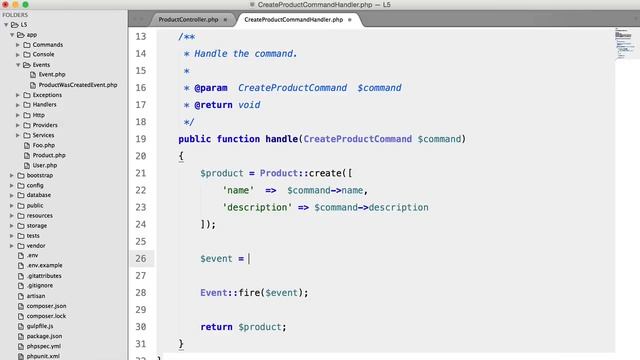
Task: Click the ProductWasCreatedEvent.php file icon
Action: (x=33, y=85)
